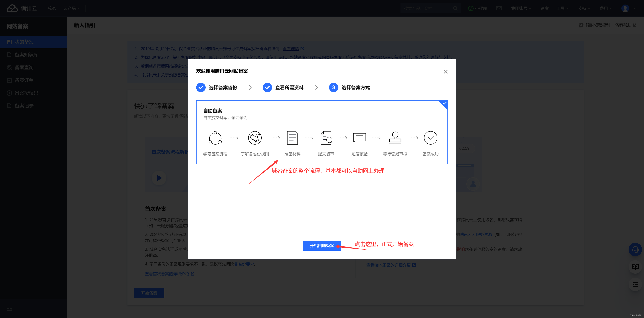This screenshot has height=318, width=644.
Task: Select 备案订单 in sidebar
Action: pyautogui.click(x=34, y=80)
